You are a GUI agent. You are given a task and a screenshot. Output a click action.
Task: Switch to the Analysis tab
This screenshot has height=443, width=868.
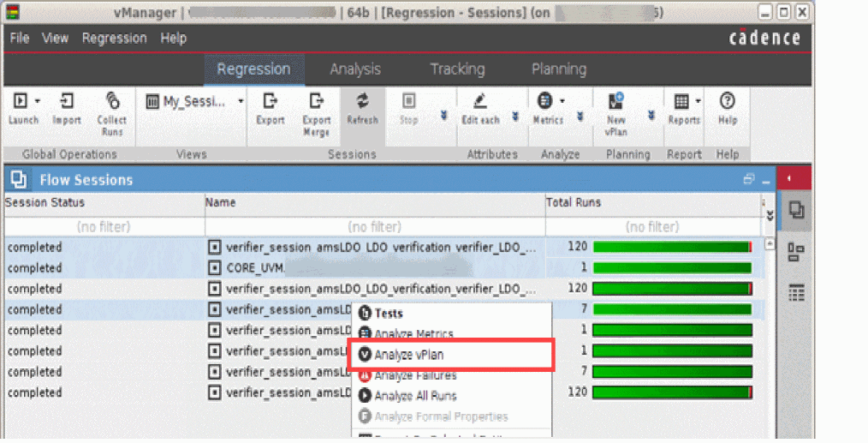click(x=355, y=69)
